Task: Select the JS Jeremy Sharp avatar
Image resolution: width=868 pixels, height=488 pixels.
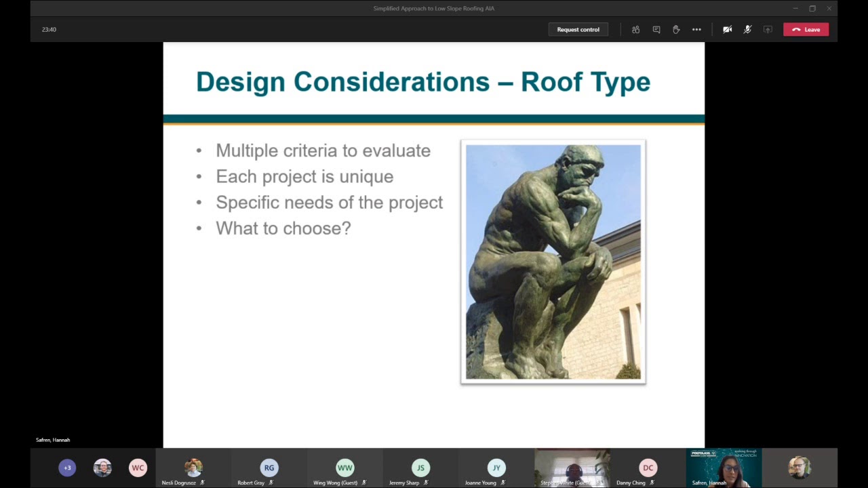Action: click(420, 468)
